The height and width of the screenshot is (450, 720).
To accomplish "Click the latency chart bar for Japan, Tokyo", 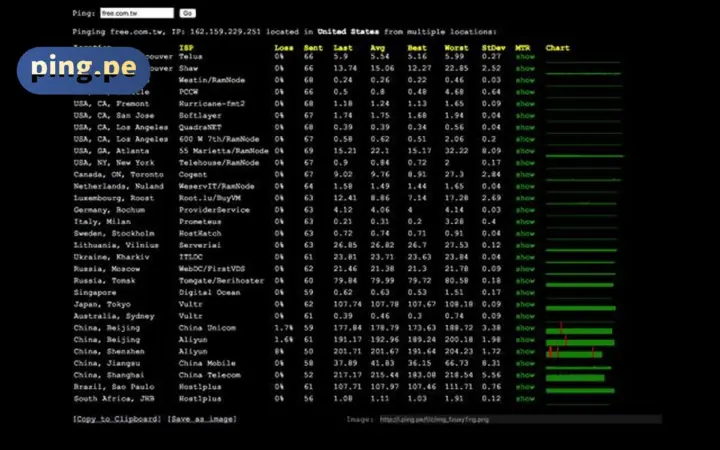I will 580,308.
